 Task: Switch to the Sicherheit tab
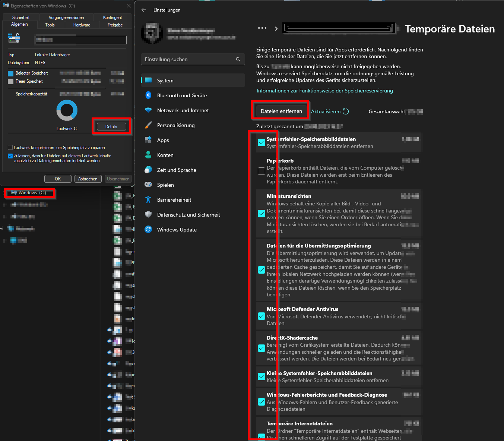(x=21, y=18)
